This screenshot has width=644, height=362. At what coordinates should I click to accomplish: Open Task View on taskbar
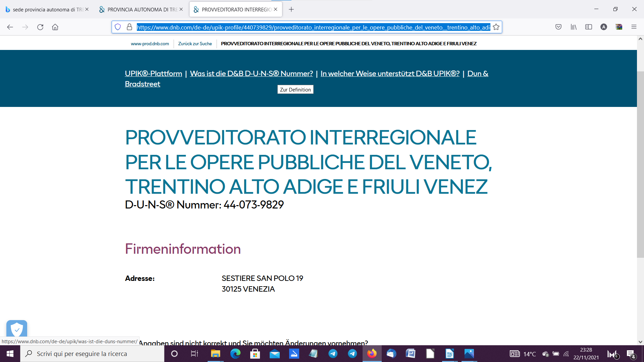(194, 354)
